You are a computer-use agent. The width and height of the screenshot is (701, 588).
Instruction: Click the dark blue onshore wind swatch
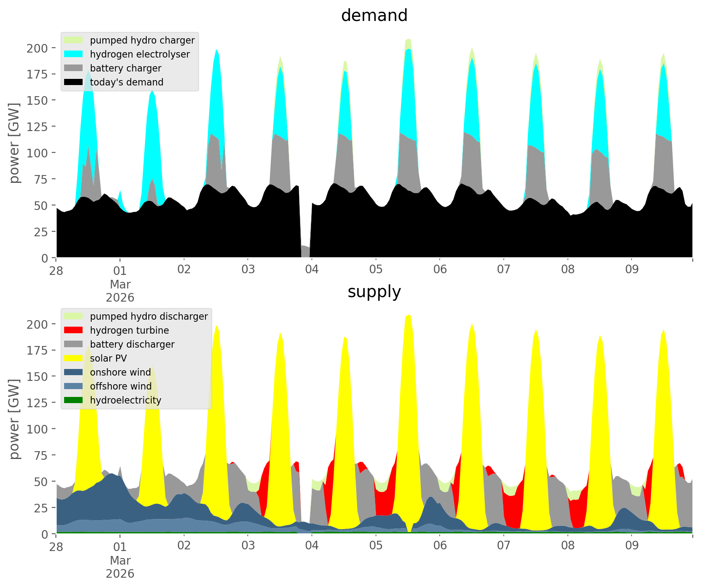tap(74, 372)
